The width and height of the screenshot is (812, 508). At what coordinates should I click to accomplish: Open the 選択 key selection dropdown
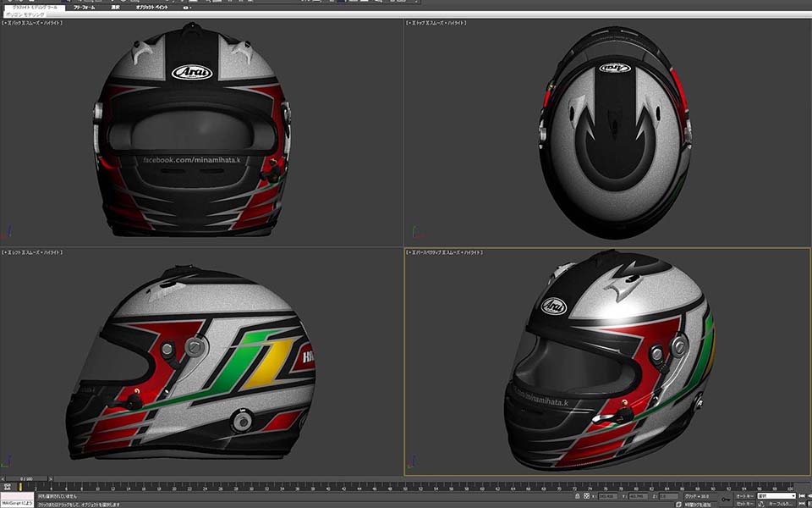point(776,496)
